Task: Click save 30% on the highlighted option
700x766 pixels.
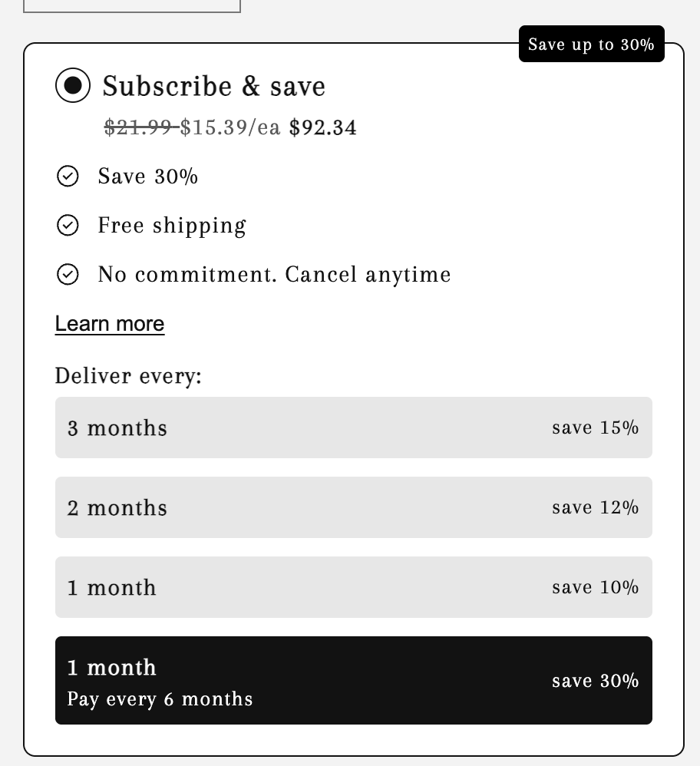Action: point(595,680)
